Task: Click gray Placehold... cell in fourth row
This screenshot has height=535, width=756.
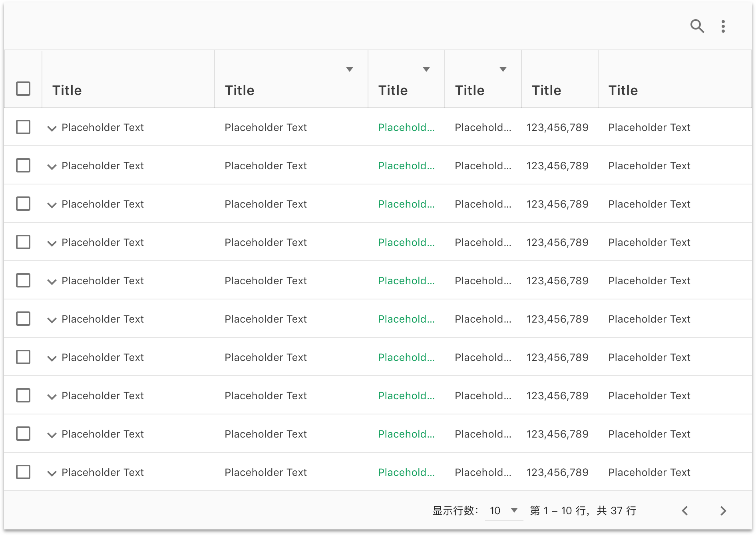Action: click(483, 242)
